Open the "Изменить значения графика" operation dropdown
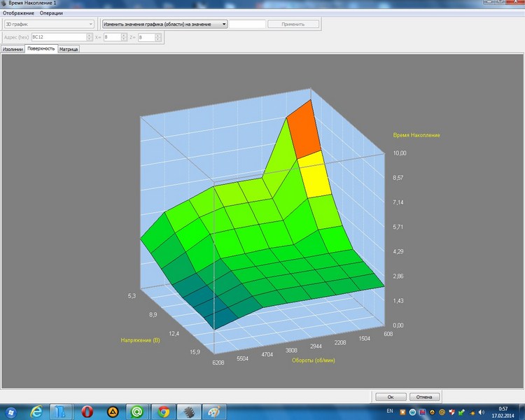 [x=223, y=24]
